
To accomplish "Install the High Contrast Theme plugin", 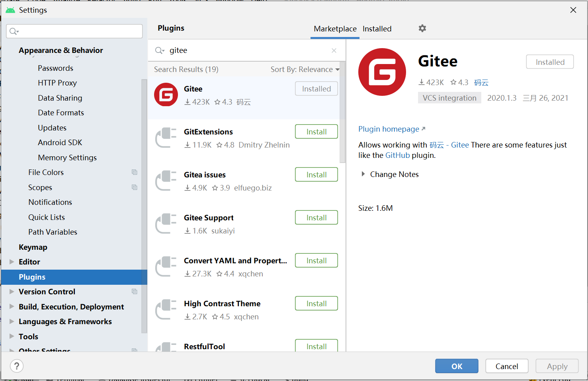I will (x=316, y=303).
